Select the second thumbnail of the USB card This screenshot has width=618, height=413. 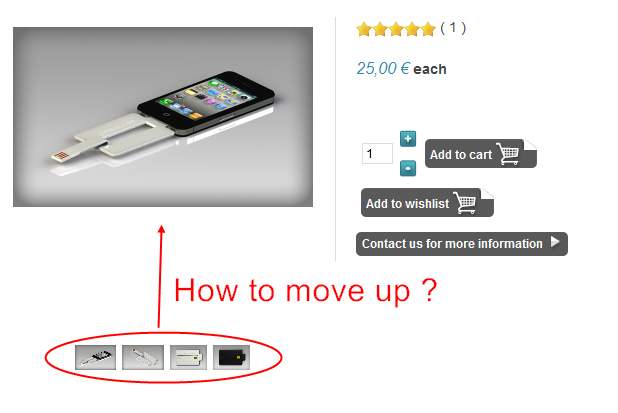coord(143,357)
